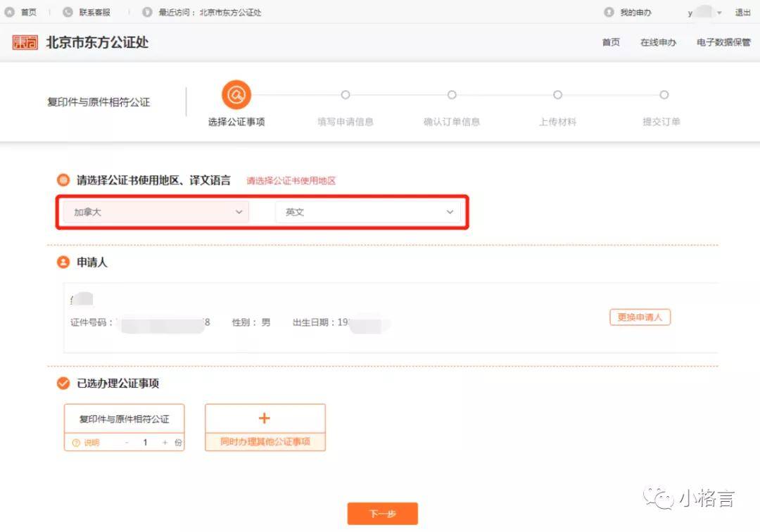The image size is (760, 532).
Task: Expand the user account dropdown arrow
Action: pos(719,13)
